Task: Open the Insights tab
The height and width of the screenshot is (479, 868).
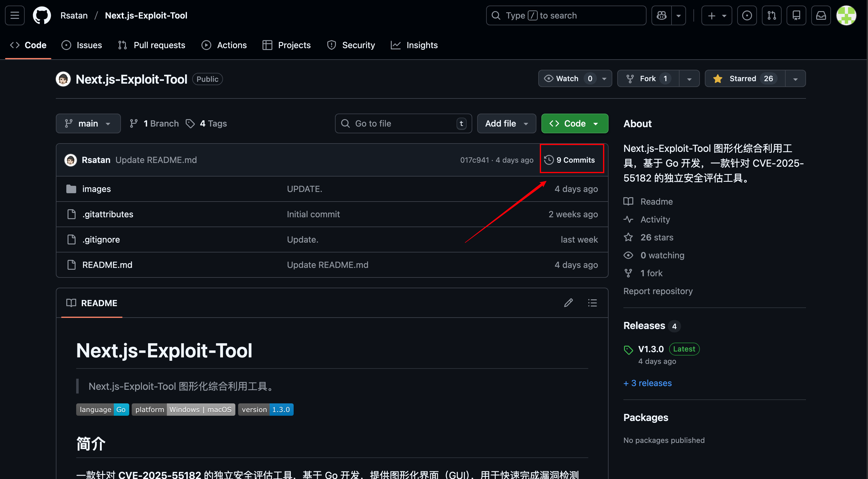Action: 414,45
